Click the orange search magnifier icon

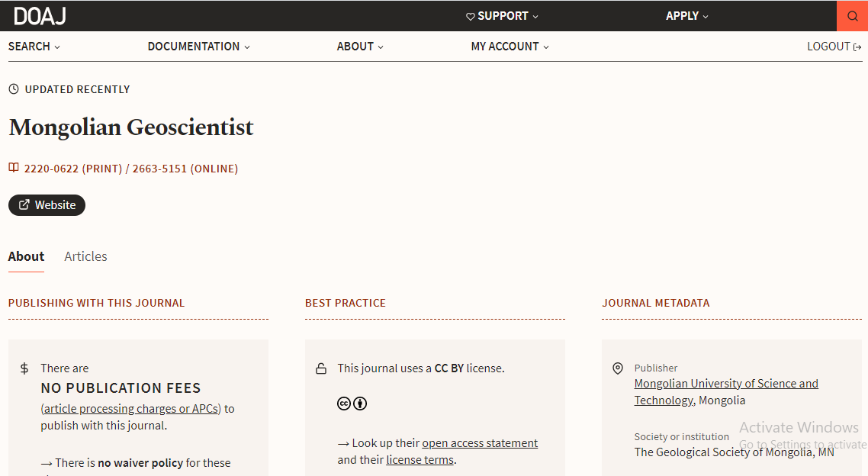852,16
